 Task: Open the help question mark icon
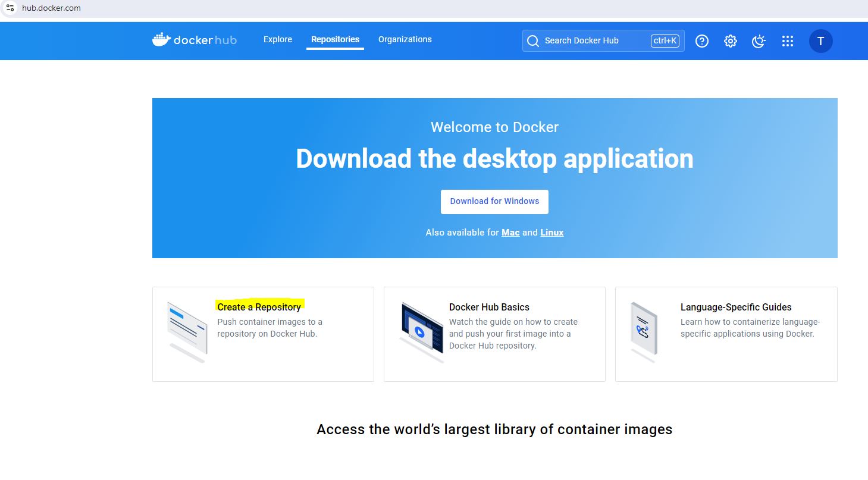pos(702,41)
